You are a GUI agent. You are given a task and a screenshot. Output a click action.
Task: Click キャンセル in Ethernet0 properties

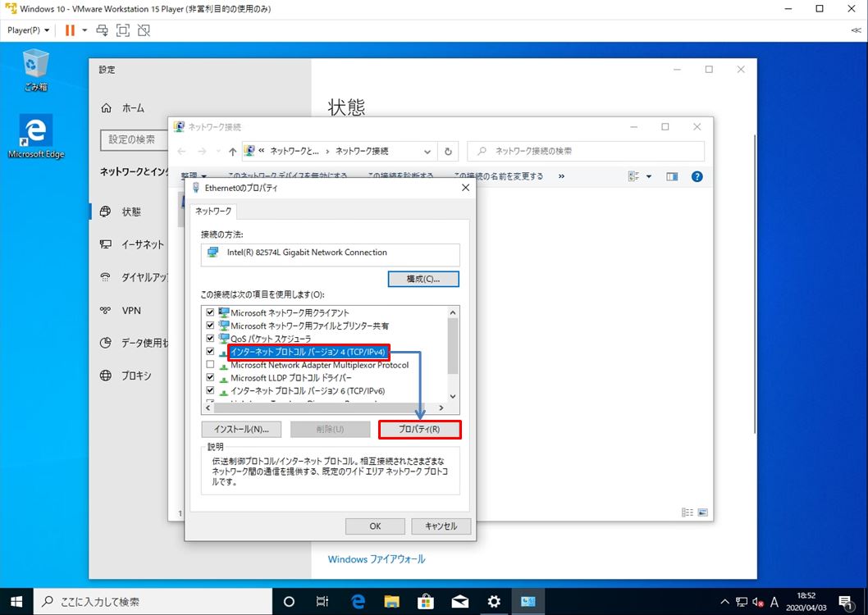441,526
